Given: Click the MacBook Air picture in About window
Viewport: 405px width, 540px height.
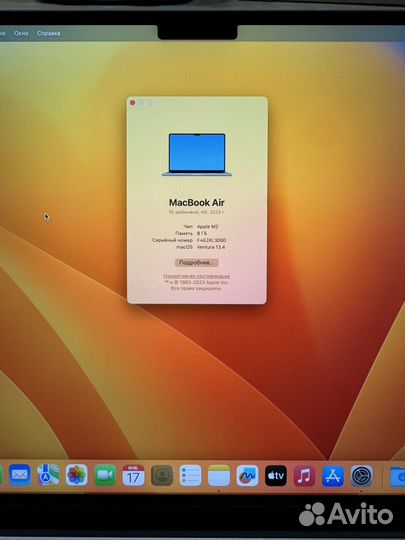Looking at the screenshot, I should click(x=197, y=155).
